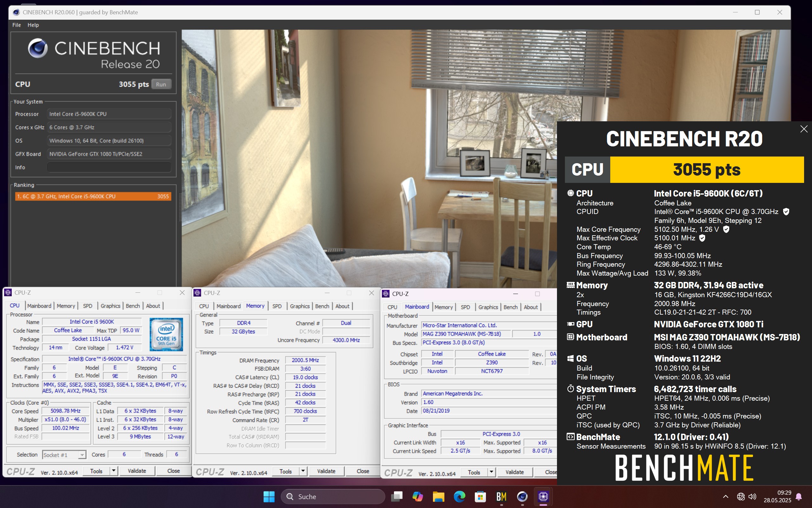
Task: Click the Memory module icon in BenchMate panel
Action: tap(570, 285)
